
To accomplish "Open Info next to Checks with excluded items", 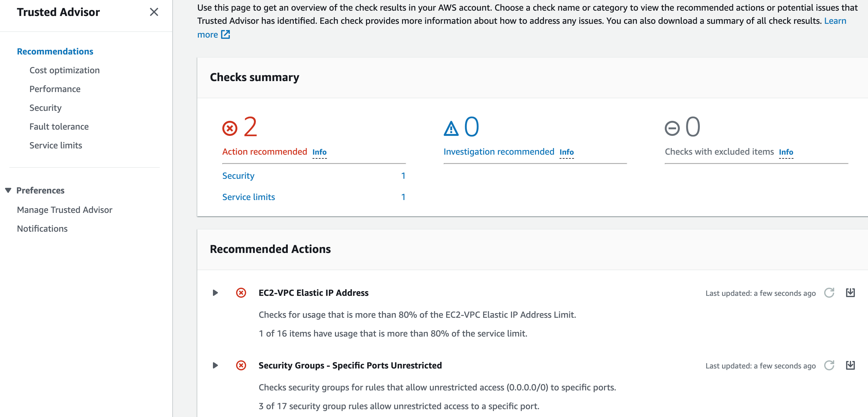I will pos(786,152).
